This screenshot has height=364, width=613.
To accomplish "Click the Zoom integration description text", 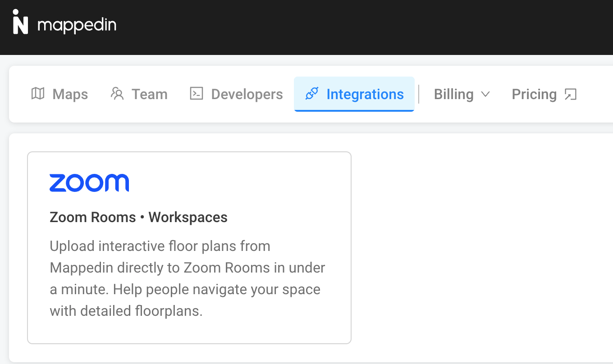I will click(x=187, y=278).
